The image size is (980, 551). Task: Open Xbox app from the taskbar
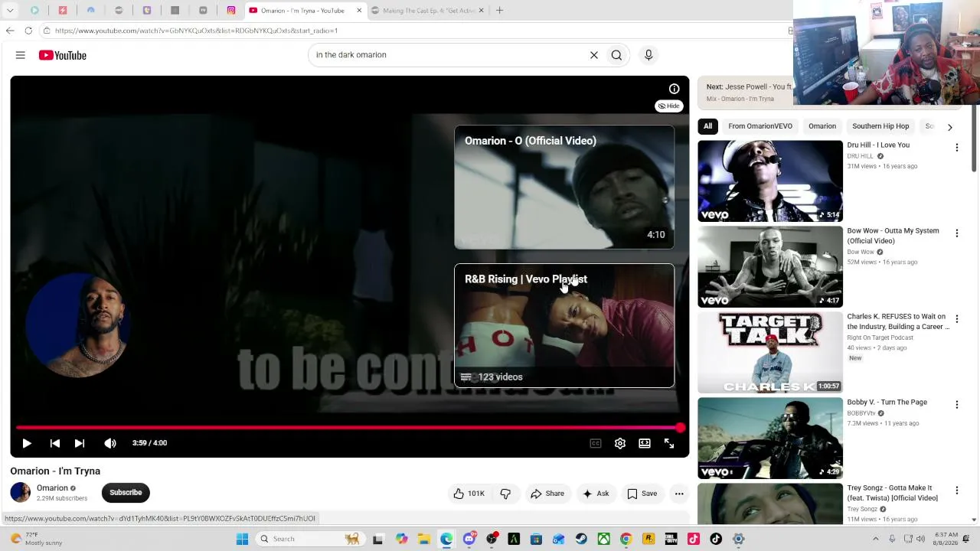click(x=604, y=539)
